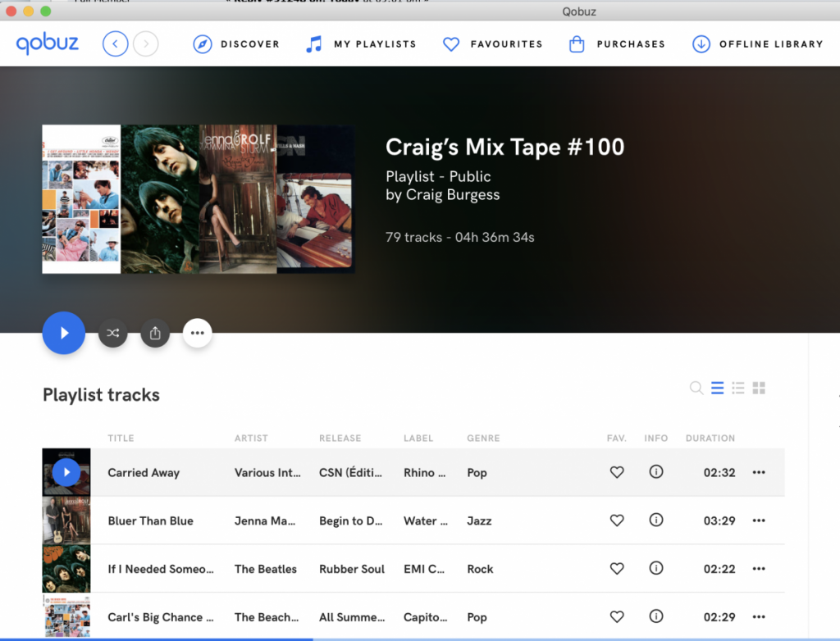Click the Discover compass icon
Viewport: 840px width, 641px height.
coord(203,44)
